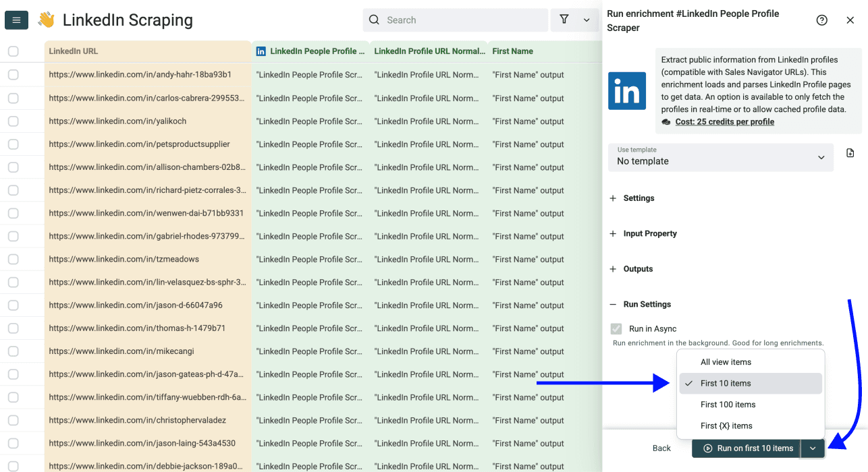The width and height of the screenshot is (868, 472).
Task: Toggle the select-all checkbox in the table header
Action: coord(11,51)
